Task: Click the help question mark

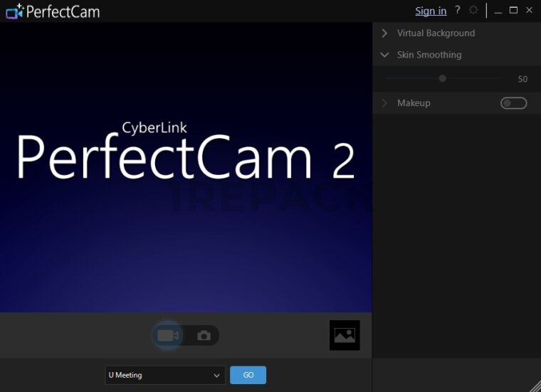Action: (x=458, y=10)
